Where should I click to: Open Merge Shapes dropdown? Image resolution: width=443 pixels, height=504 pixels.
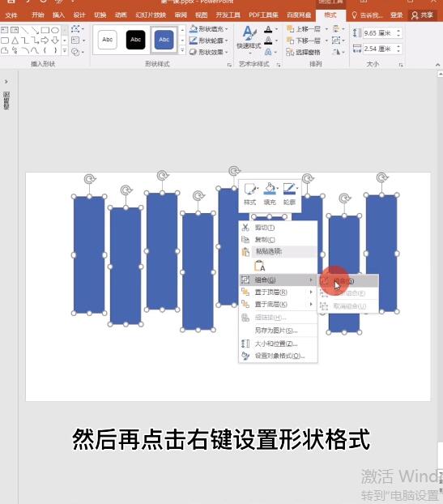pyautogui.click(x=78, y=52)
